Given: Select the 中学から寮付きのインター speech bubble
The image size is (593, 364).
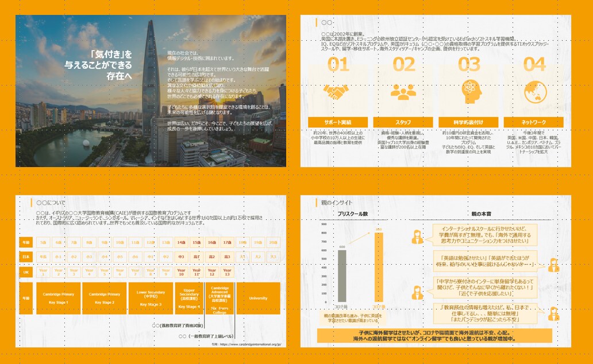Looking at the screenshot, I should [x=484, y=287].
